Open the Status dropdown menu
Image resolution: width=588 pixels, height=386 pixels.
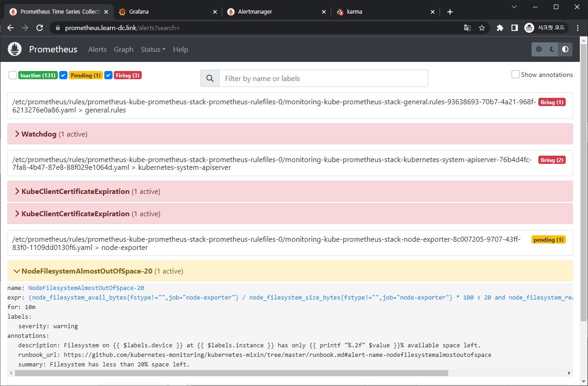(x=153, y=49)
